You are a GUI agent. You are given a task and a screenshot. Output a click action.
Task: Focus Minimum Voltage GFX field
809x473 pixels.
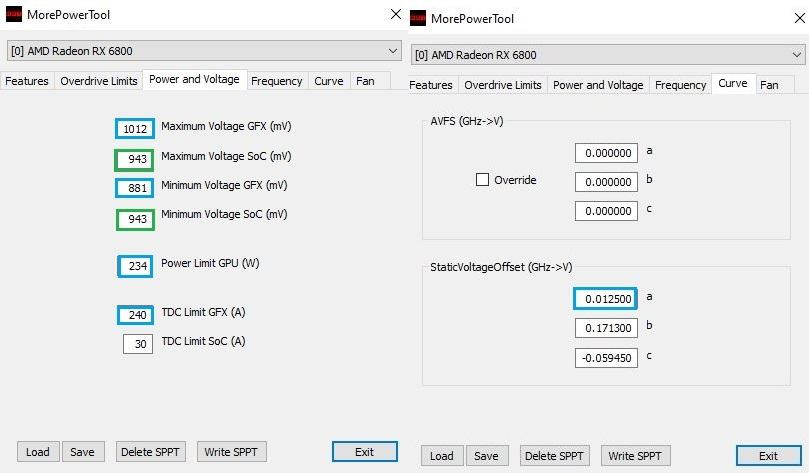point(135,188)
